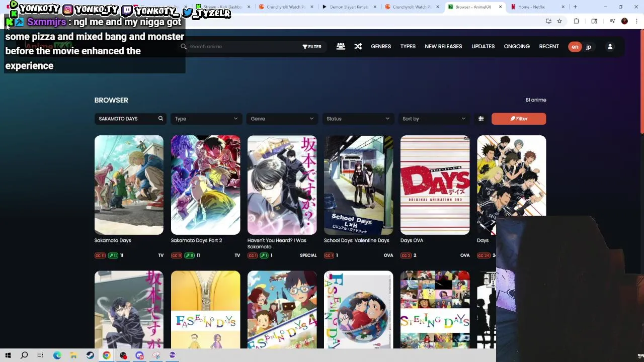
Task: Click the Chrome profile avatar
Action: coord(624,21)
